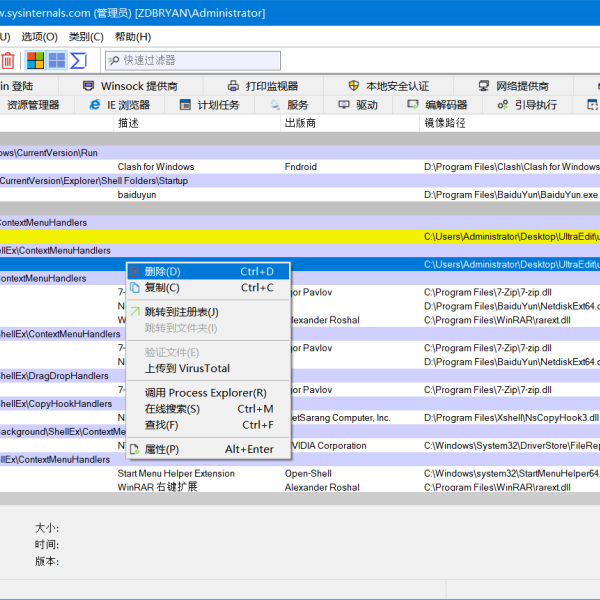Click the NVIDIA Corporation publisher cell

pyautogui.click(x=329, y=445)
